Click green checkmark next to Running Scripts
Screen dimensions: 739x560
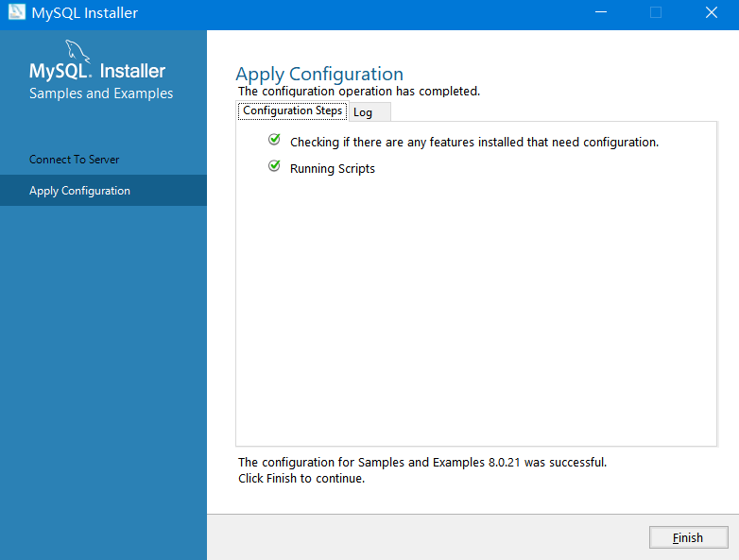pyautogui.click(x=274, y=166)
